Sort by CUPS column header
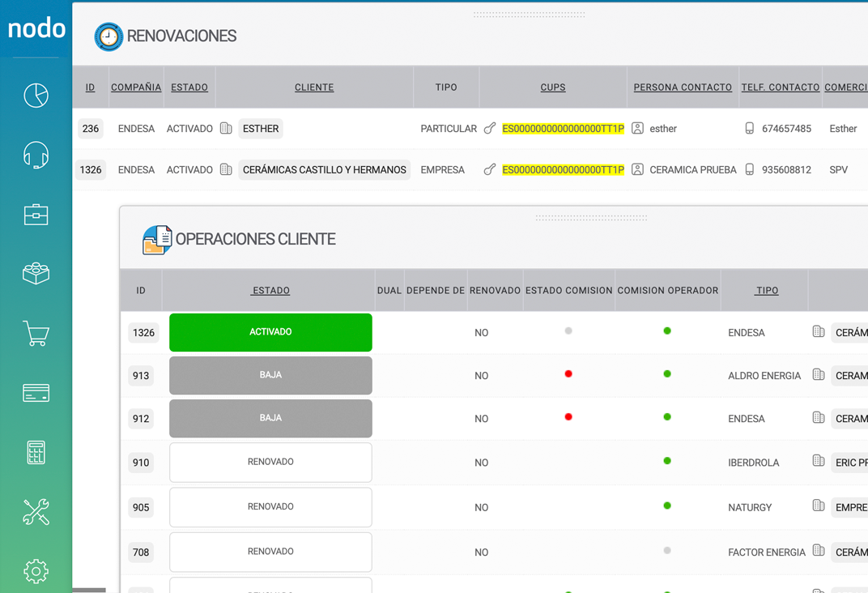The image size is (868, 593). click(x=553, y=87)
